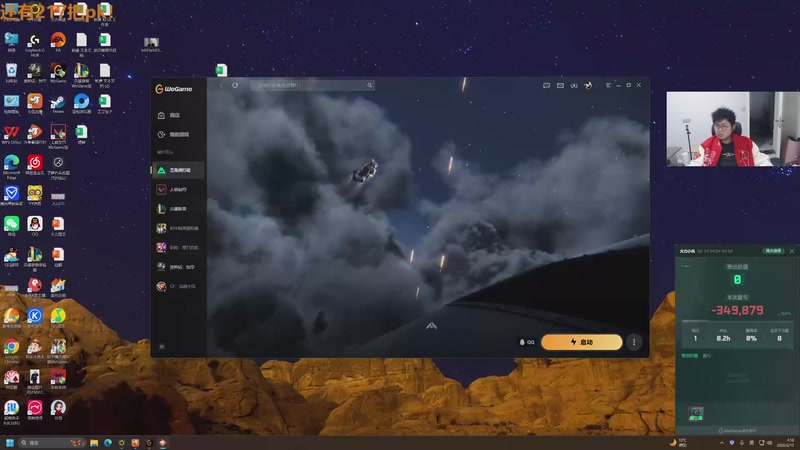Show hidden system tray icons chevron
Image resolution: width=800 pixels, height=450 pixels.
click(721, 443)
